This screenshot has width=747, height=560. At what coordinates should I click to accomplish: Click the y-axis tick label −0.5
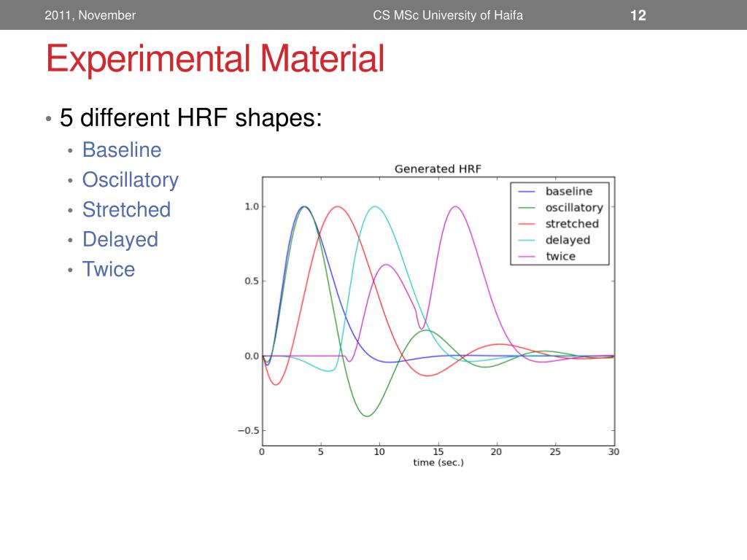click(x=248, y=430)
